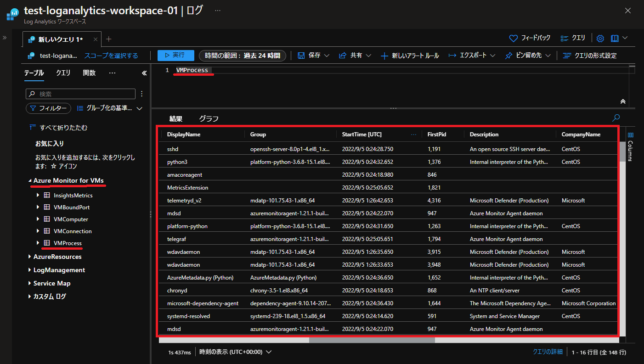
Task: Switch to the テーブル tab
Action: pos(34,73)
